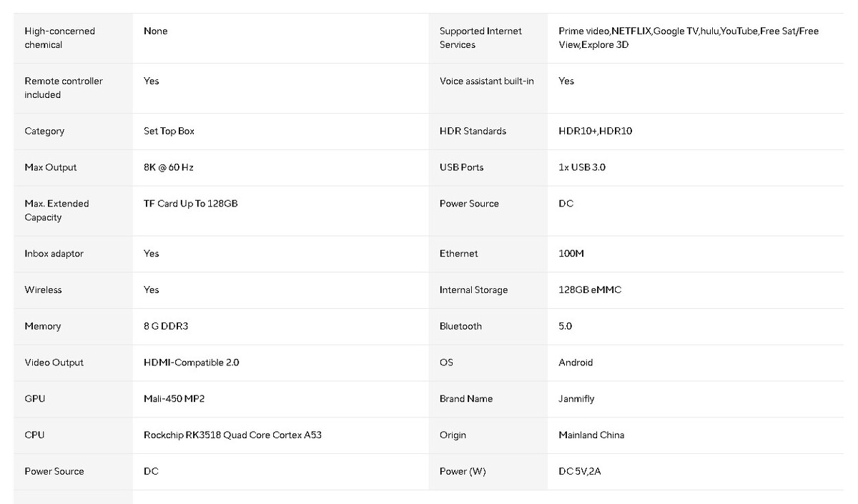Select the '1x USB 3.0' value
Screen dimensions: 858x504
tap(582, 168)
